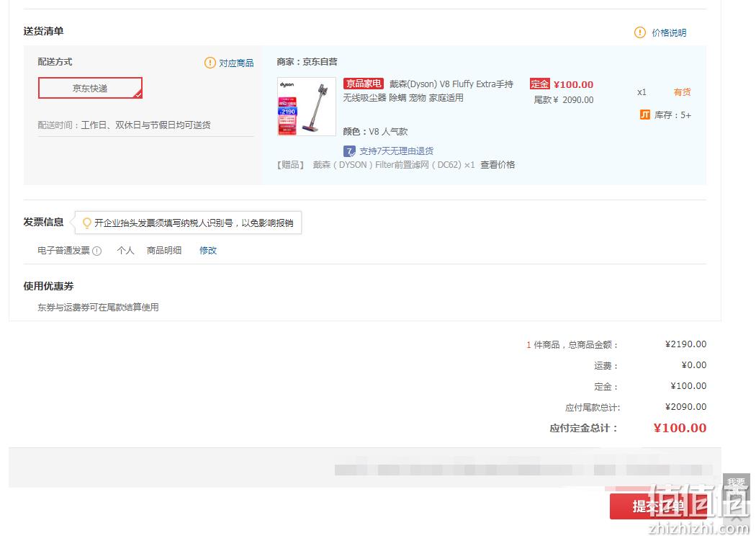Click the 支持7天无理由退货 text link

[x=396, y=151]
